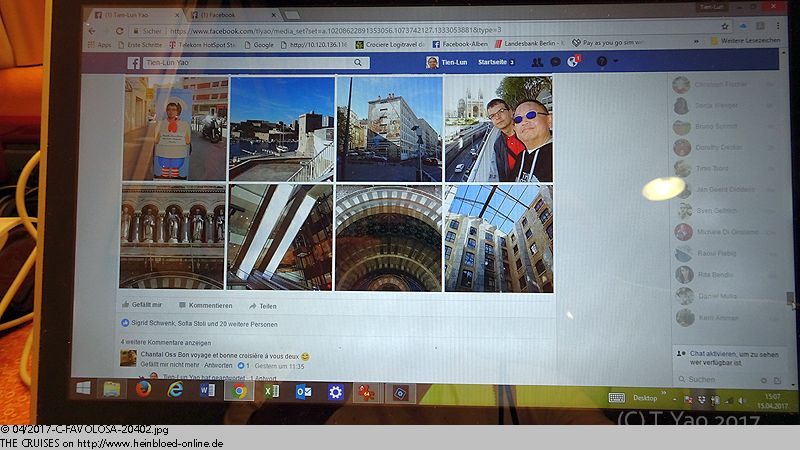Viewport: 800px width, 450px height.
Task: Open notifications globe icon with red badge
Action: (573, 61)
